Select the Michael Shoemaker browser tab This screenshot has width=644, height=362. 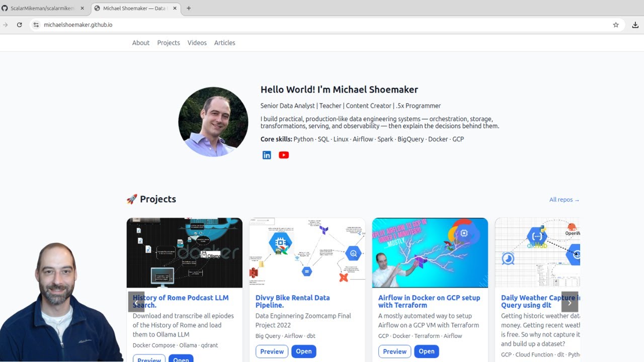coord(136,8)
